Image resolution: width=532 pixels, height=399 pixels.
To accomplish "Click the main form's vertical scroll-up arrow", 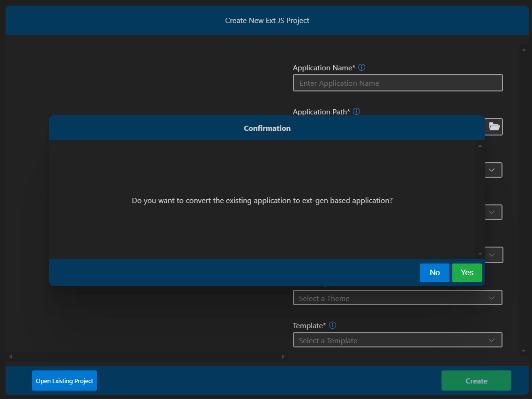I will (x=524, y=49).
